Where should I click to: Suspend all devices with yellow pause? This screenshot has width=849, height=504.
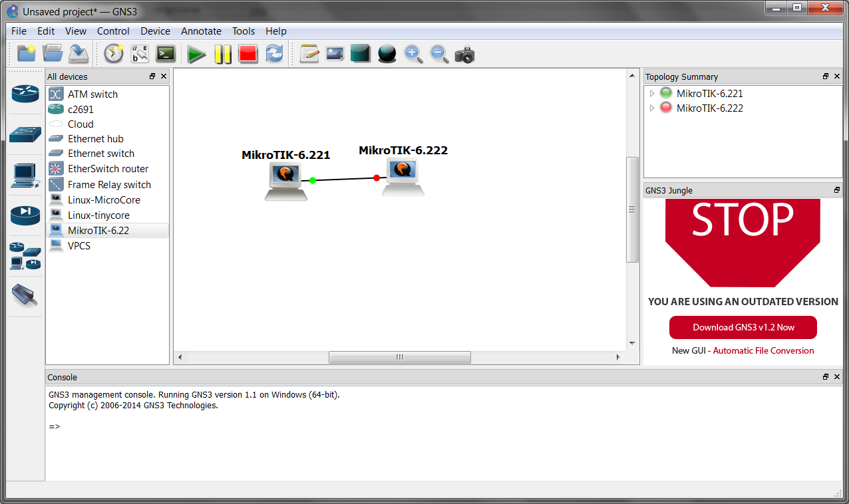coord(222,54)
